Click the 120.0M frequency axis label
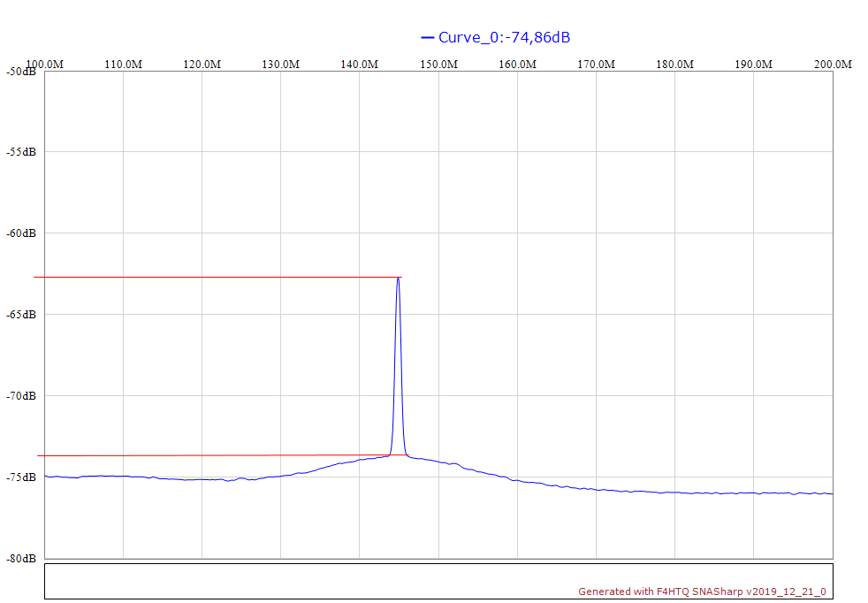 pos(202,65)
